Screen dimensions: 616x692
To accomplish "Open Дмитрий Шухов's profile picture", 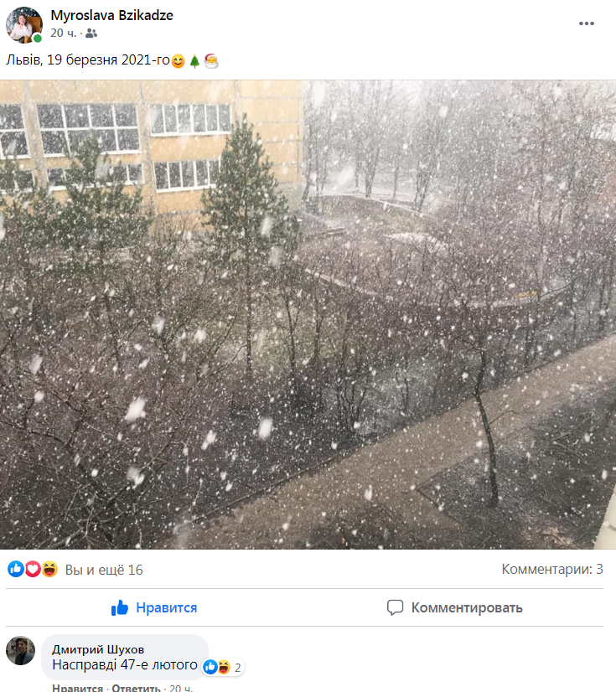I will pyautogui.click(x=20, y=650).
